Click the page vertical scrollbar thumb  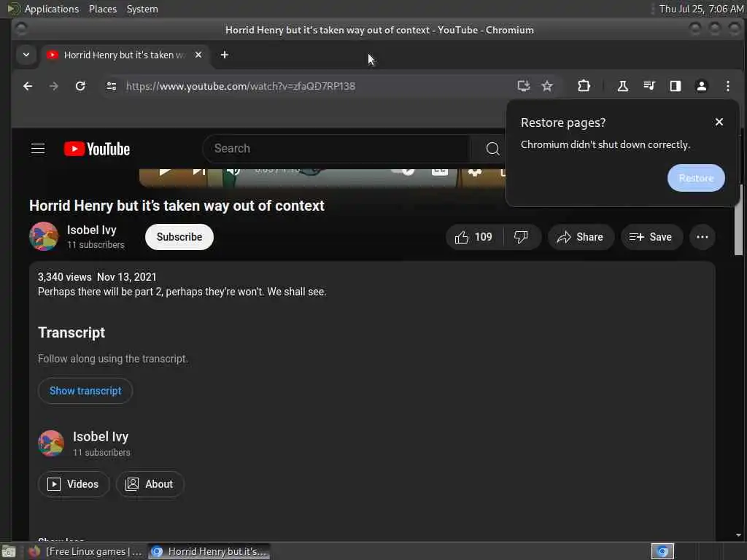(x=738, y=219)
